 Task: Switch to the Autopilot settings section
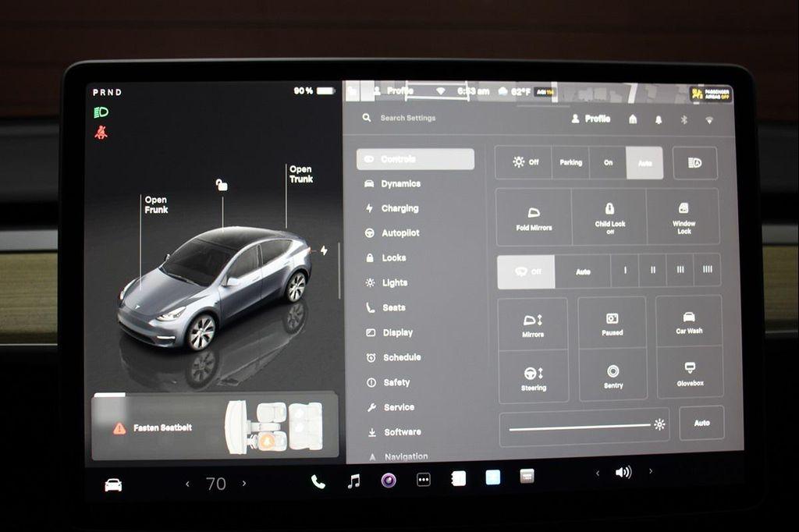pos(400,232)
